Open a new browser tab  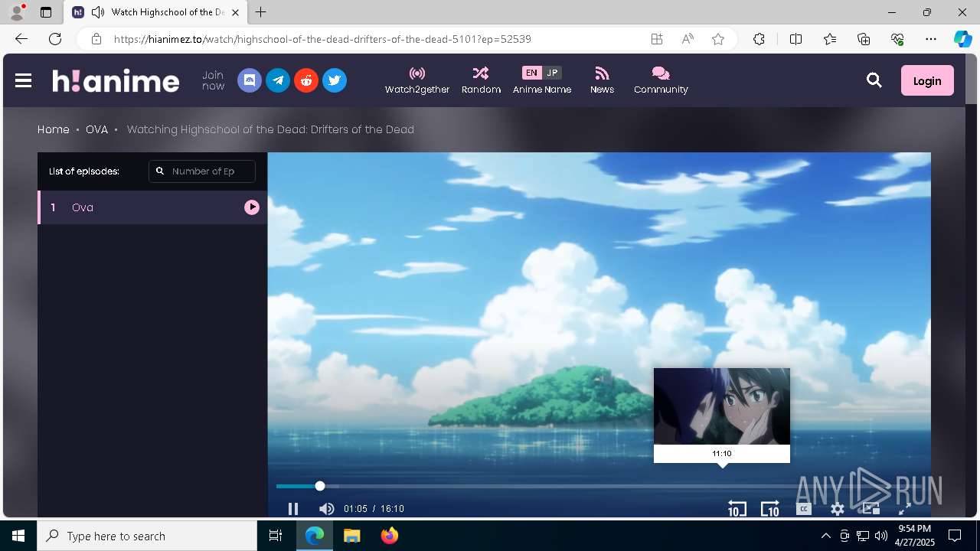pos(261,12)
